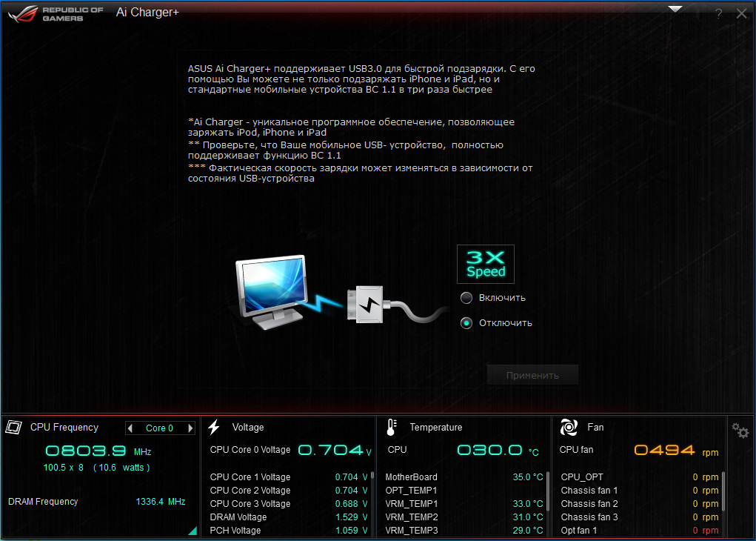Click the Opt fan 1 row
756x541 pixels.
click(x=640, y=531)
